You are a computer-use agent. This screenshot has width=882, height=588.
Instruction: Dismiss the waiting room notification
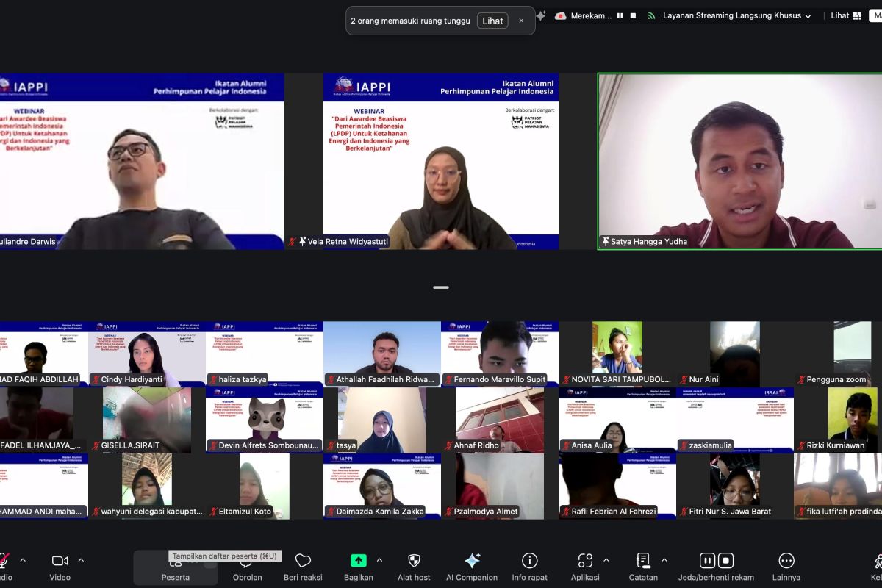point(521,21)
